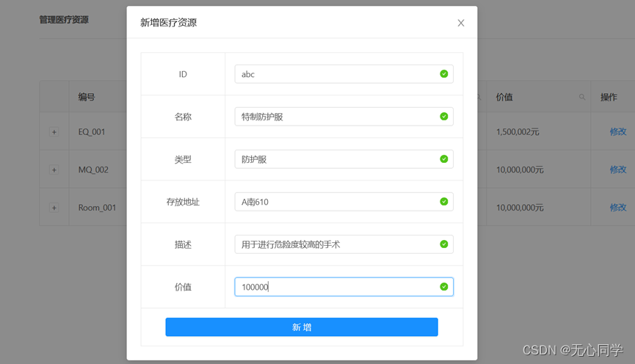Click green check icon in 名称 field
This screenshot has height=364, width=635.
coord(444,116)
